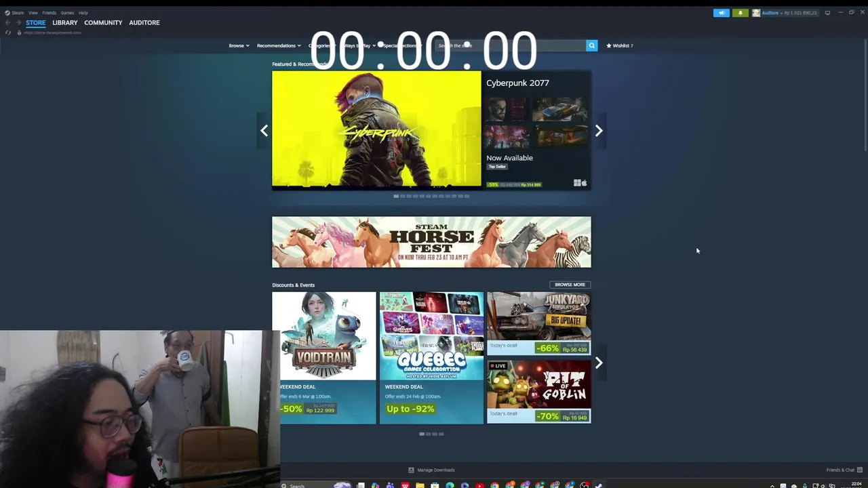Click the Auditore account avatar
This screenshot has width=868, height=488.
pos(756,13)
